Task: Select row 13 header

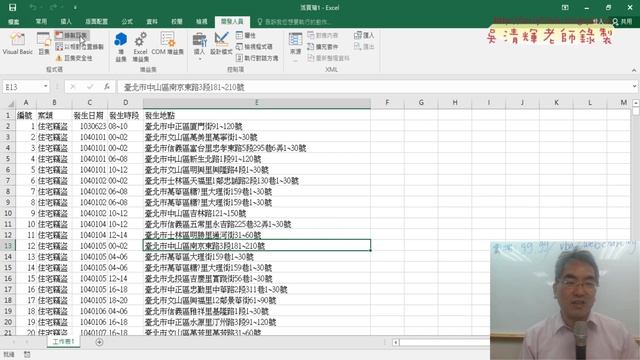Action: [8, 246]
